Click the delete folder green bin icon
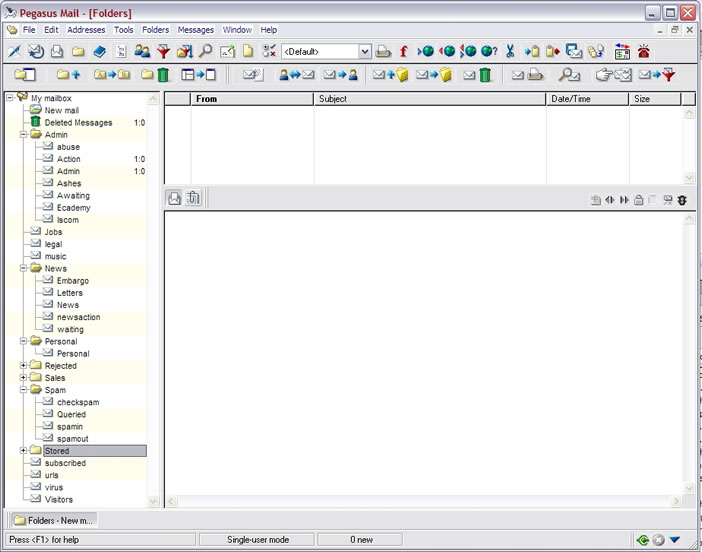 pyautogui.click(x=155, y=75)
